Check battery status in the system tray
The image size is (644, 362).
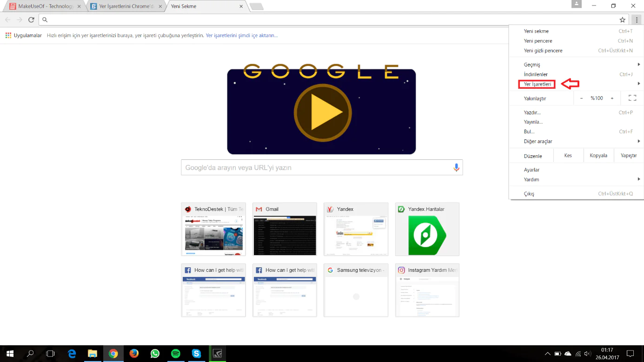(558, 354)
